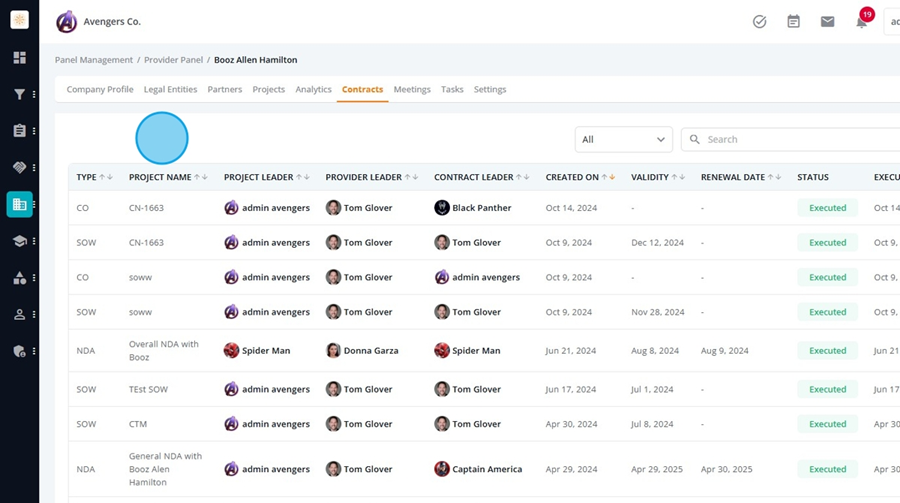900x503 pixels.
Task: Switch to Company Profile tab
Action: click(x=100, y=90)
